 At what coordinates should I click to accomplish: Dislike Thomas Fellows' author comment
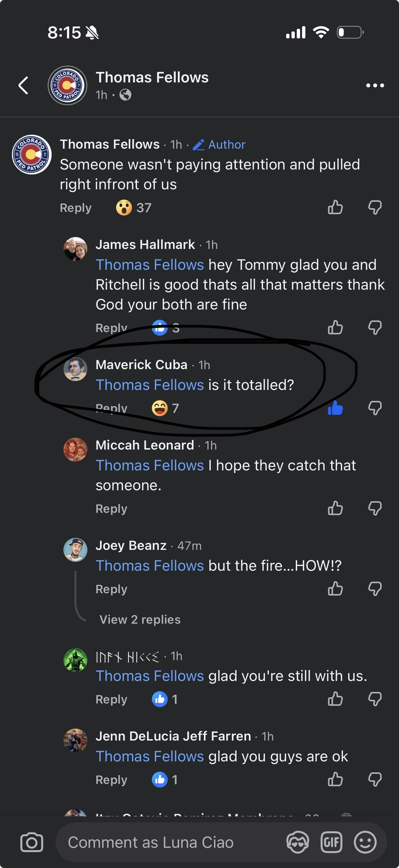(x=375, y=207)
